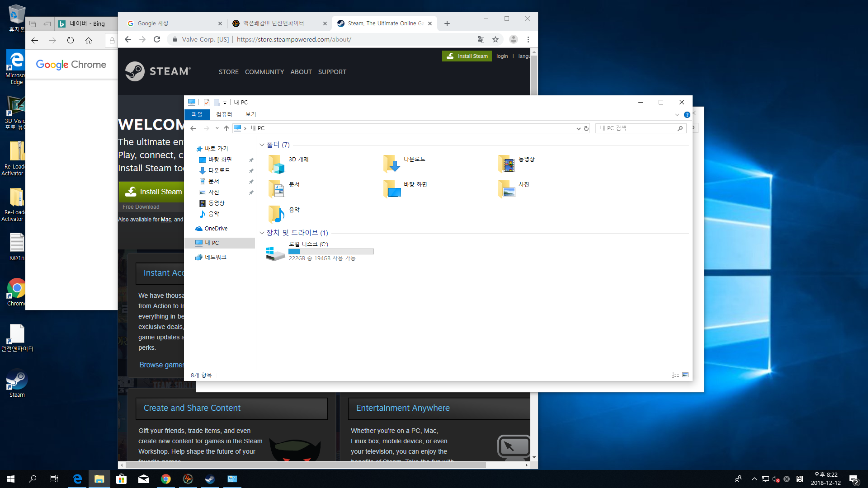Click the Up arrow navigation button in Explorer

226,128
